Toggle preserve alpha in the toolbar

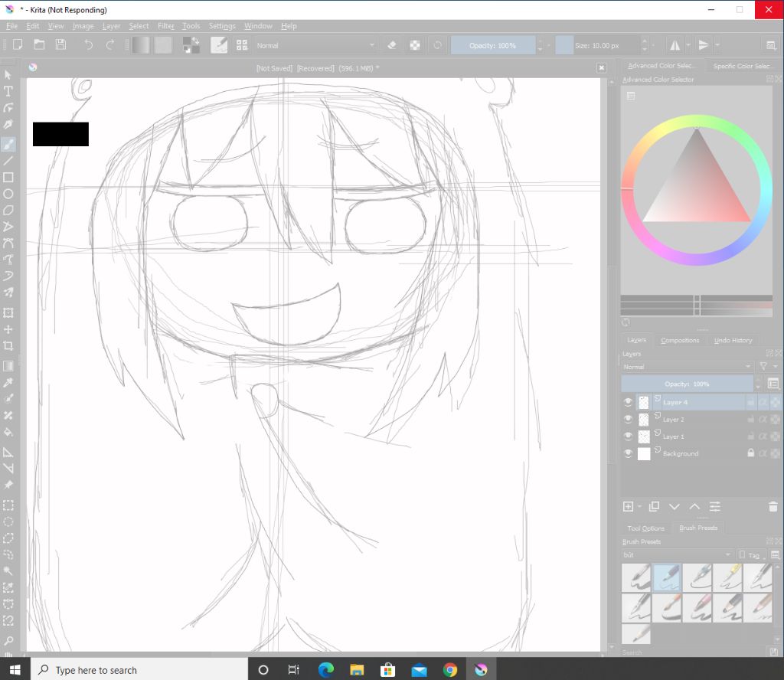point(414,45)
